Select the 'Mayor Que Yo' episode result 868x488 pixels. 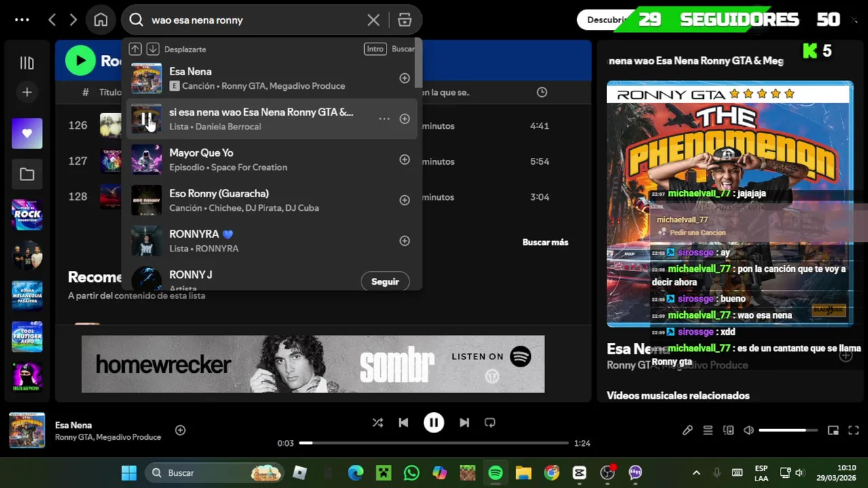(x=271, y=159)
